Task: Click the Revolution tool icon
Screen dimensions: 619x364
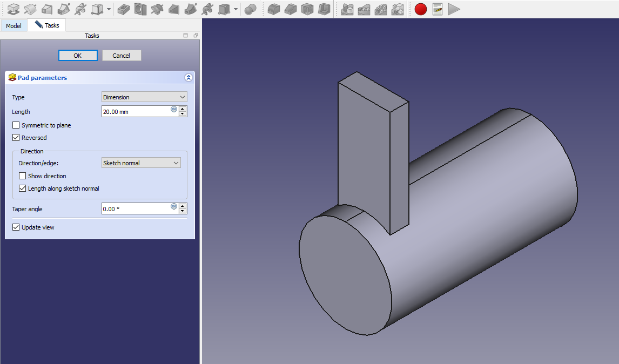Action: (x=30, y=9)
